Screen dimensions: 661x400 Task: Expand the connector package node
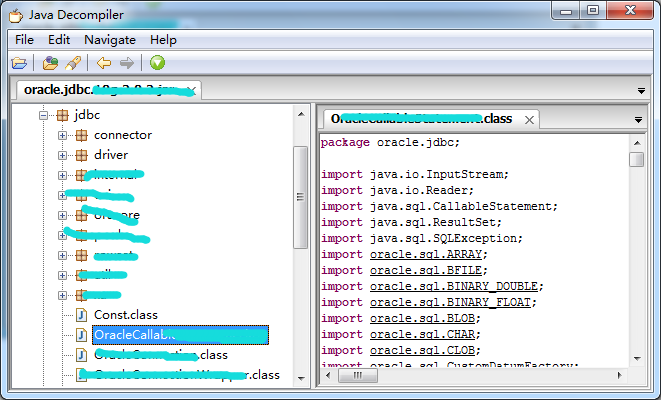(x=62, y=135)
